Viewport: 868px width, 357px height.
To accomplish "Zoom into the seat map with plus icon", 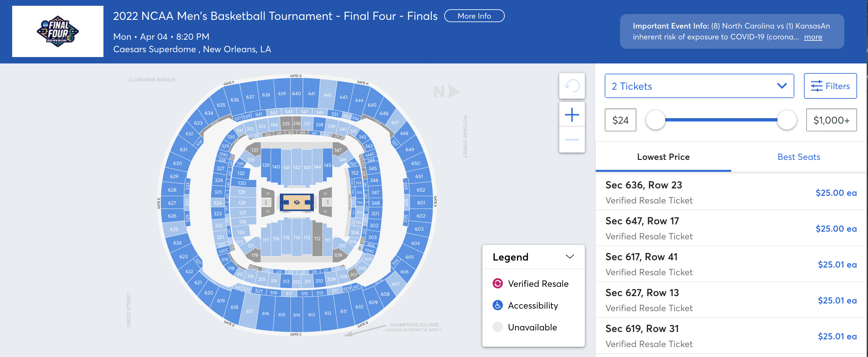I will [x=571, y=115].
